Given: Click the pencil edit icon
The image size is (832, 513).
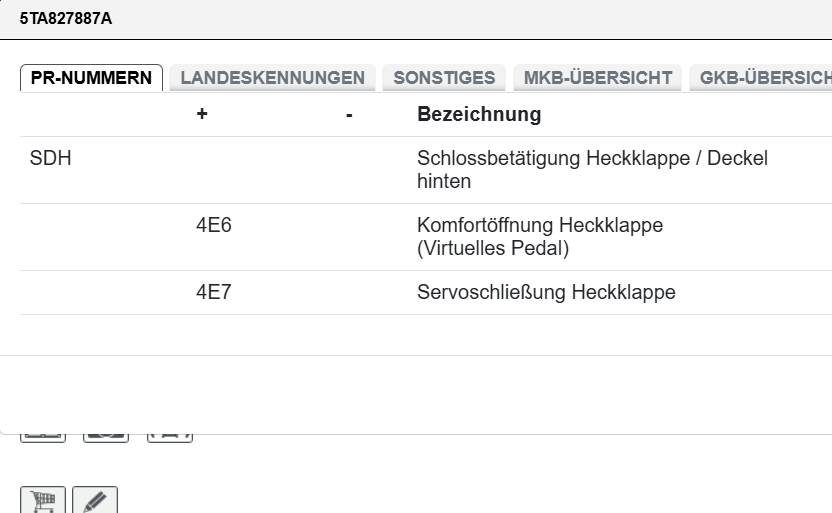Looking at the screenshot, I should pos(95,501).
